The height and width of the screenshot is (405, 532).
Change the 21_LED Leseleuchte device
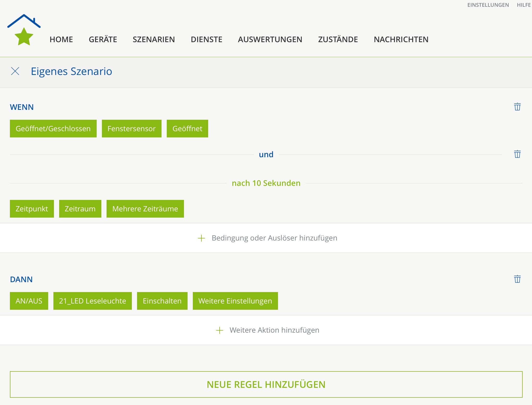pos(92,301)
